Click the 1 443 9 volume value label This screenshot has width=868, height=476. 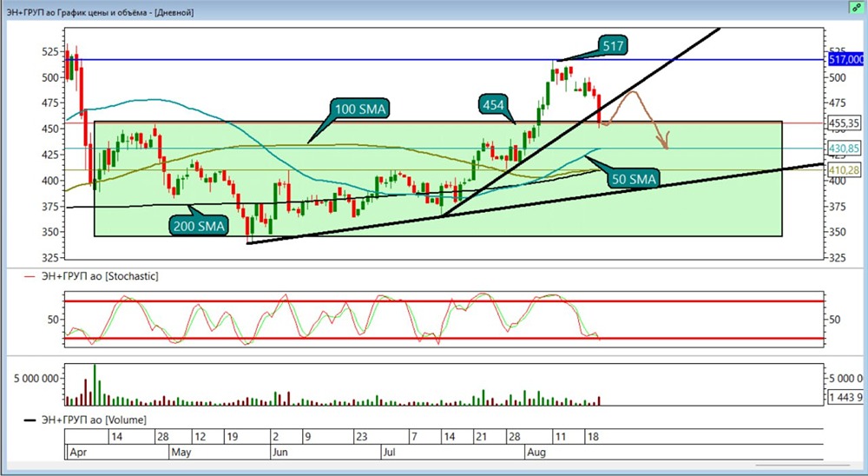pos(845,397)
